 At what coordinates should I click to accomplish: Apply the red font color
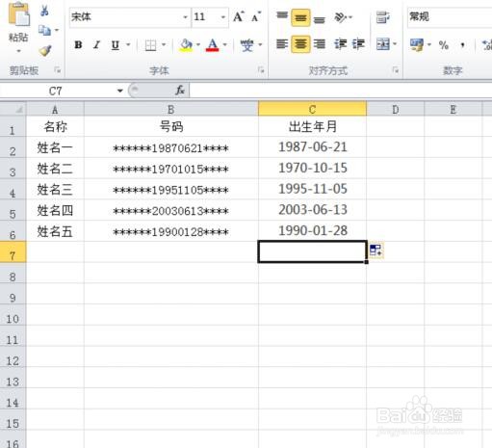[x=213, y=45]
